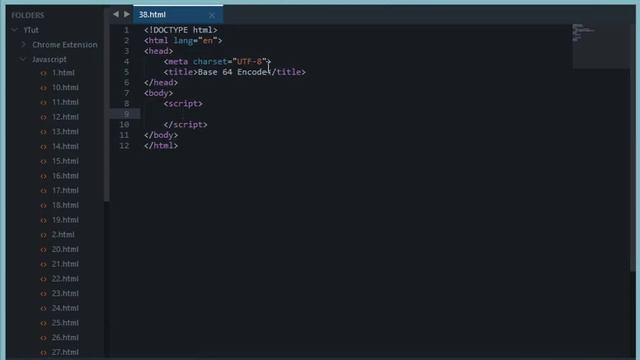Click the file icon of 23.html
The height and width of the screenshot is (360, 640).
tap(44, 293)
